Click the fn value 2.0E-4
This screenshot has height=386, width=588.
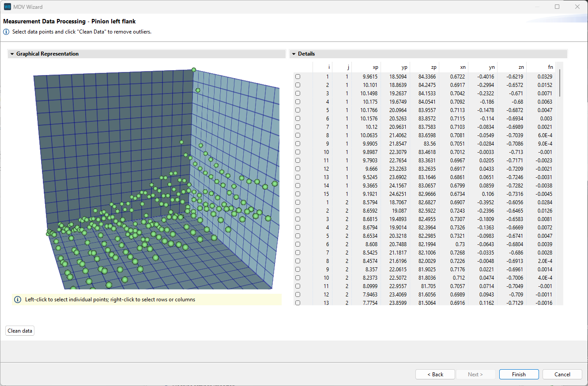(546, 261)
